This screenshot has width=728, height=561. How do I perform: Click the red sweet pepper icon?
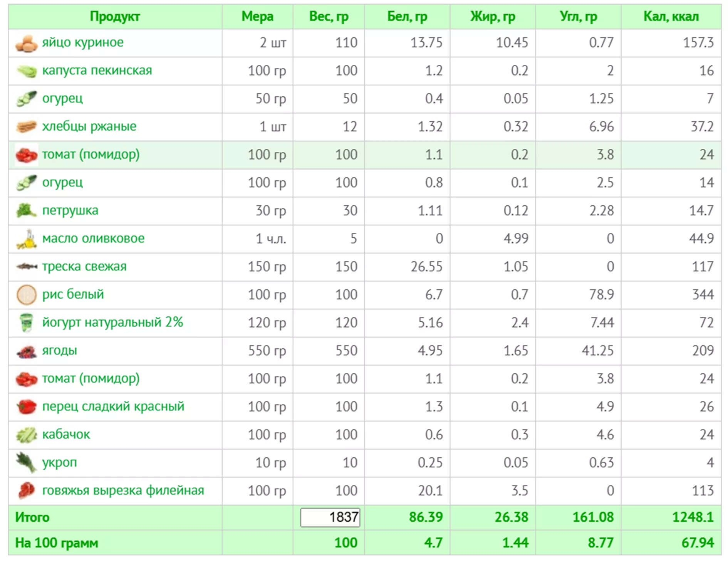click(26, 407)
